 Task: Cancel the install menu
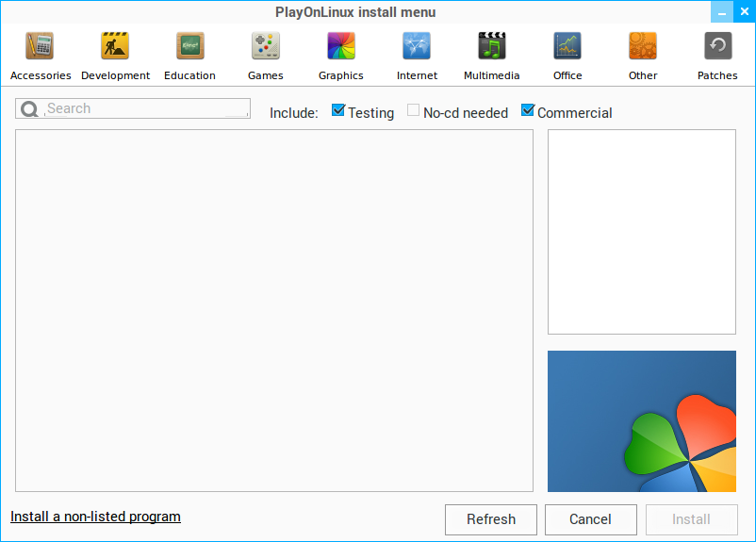591,519
